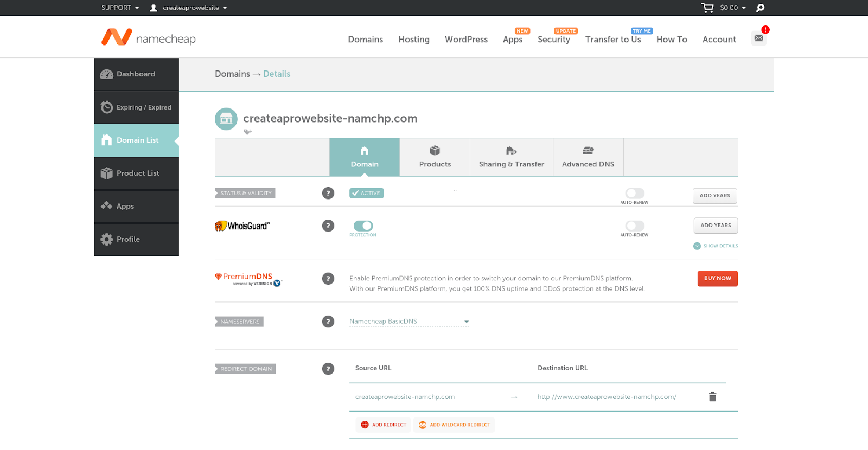The width and height of the screenshot is (868, 450).
Task: Expand the Support dropdown
Action: coord(120,8)
